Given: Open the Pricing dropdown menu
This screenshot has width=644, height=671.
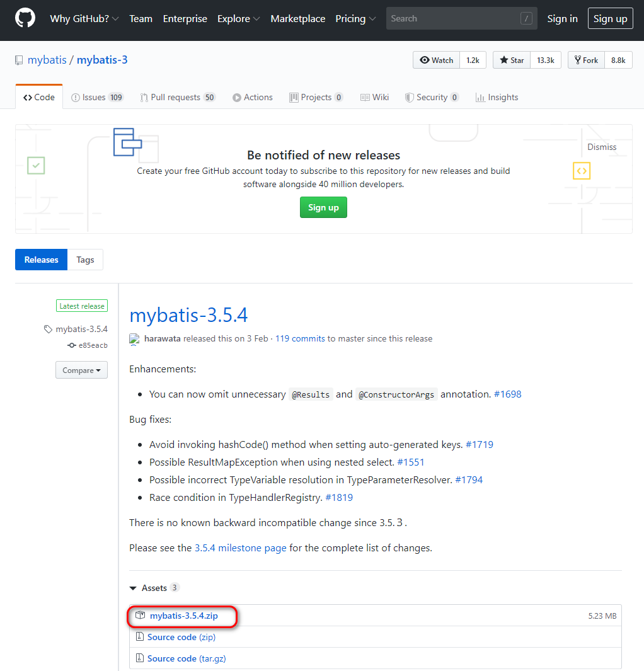Looking at the screenshot, I should (x=355, y=19).
